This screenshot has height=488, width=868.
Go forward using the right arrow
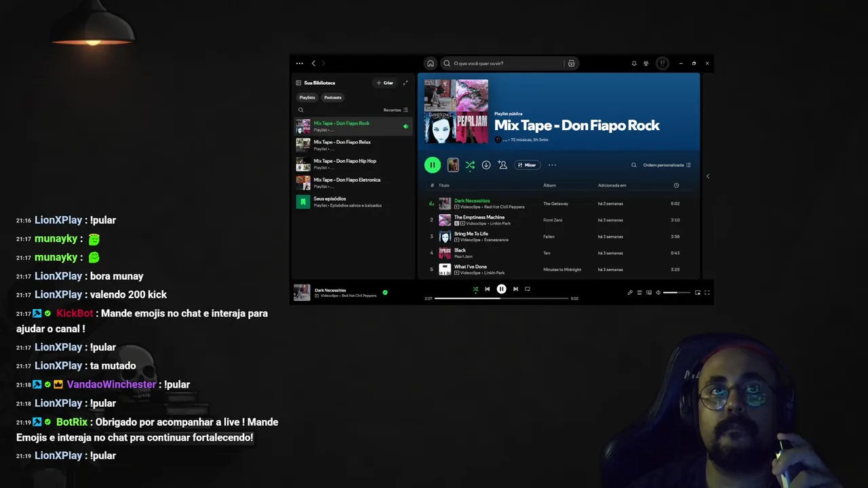coord(323,64)
